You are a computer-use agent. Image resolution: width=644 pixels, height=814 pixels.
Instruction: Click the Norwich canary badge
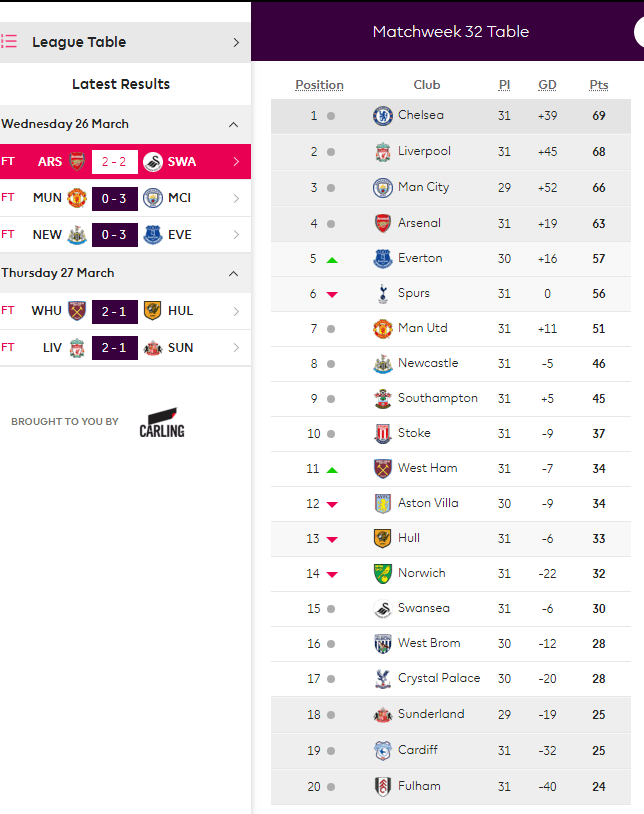pyautogui.click(x=383, y=574)
